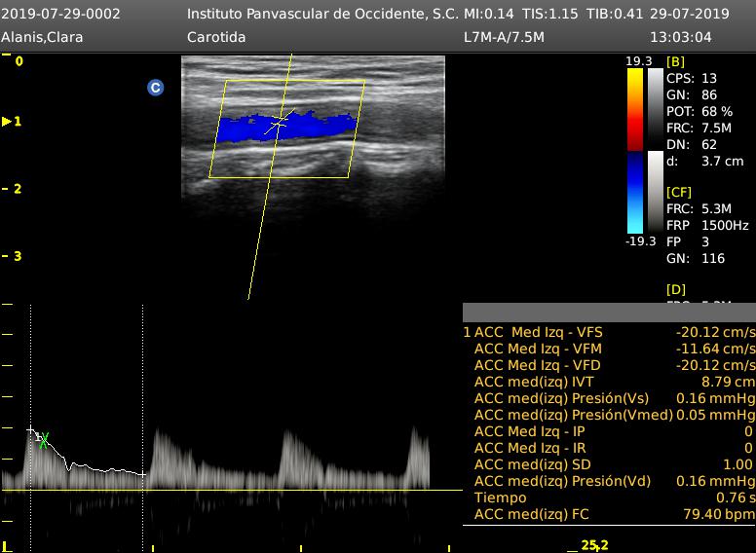Click the 25.2 scale value at bottom
Image resolution: width=756 pixels, height=553 pixels.
point(594,545)
